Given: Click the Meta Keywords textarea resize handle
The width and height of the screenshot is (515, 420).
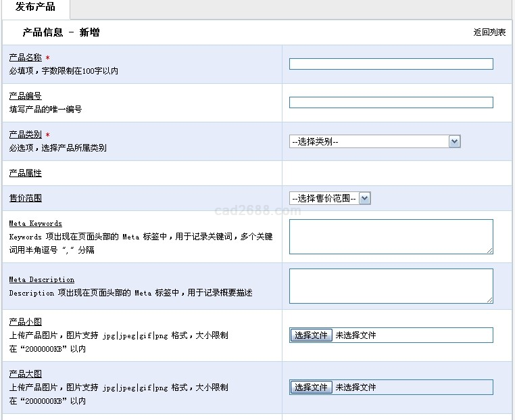Looking at the screenshot, I should (489, 250).
